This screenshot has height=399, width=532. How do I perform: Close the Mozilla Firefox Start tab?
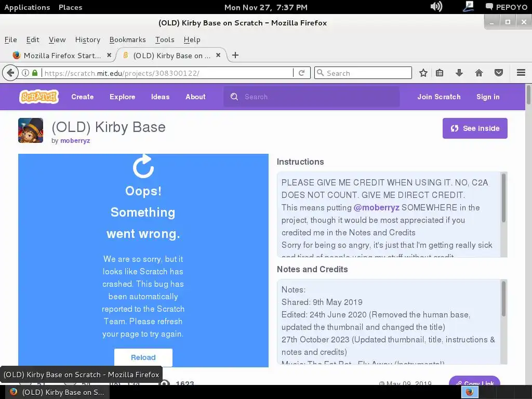pos(109,55)
